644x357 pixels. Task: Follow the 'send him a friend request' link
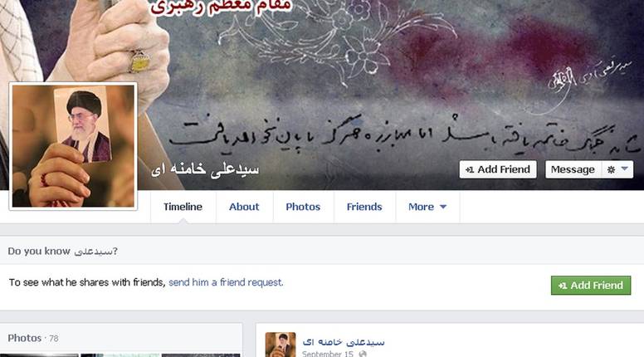point(226,282)
